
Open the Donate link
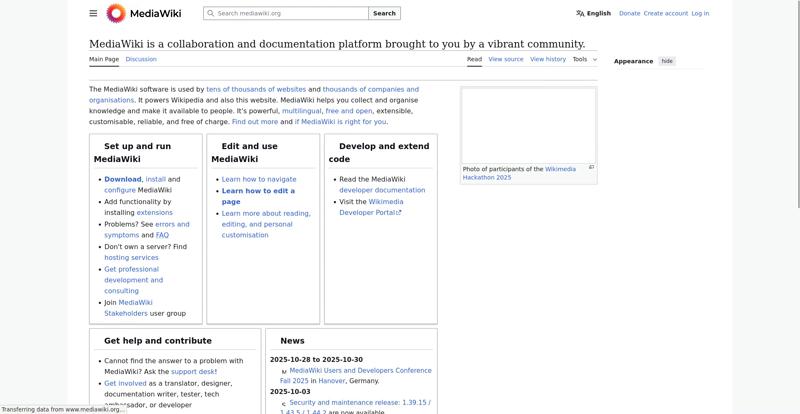(x=629, y=13)
